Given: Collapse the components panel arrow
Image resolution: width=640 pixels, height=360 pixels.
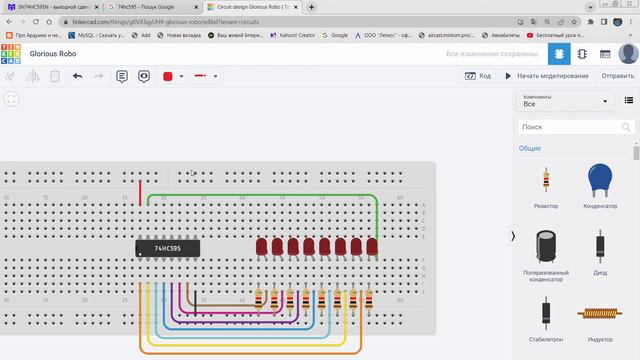Looking at the screenshot, I should (x=513, y=236).
